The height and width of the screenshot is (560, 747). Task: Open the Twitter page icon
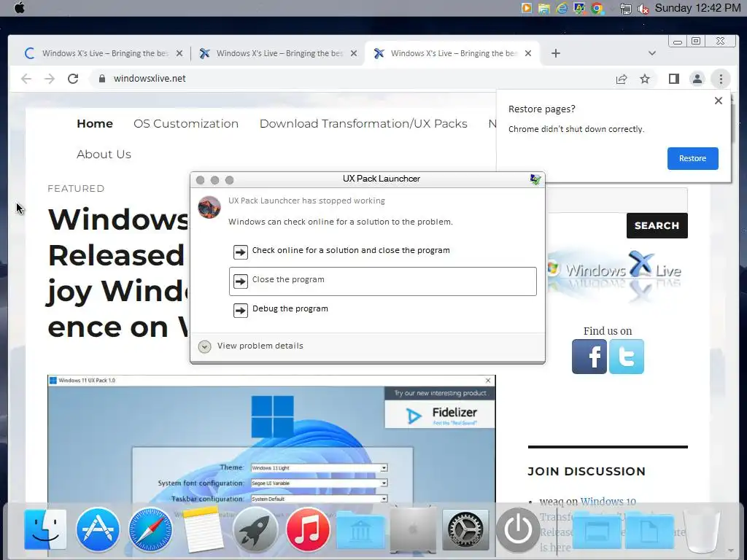(x=627, y=357)
